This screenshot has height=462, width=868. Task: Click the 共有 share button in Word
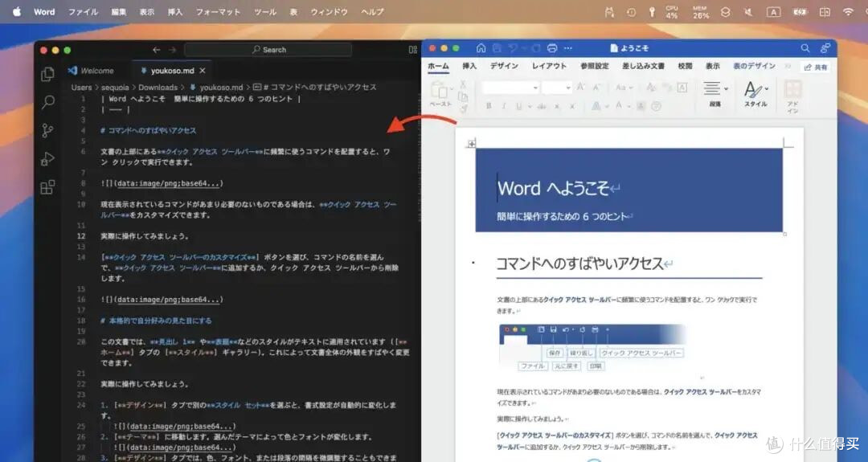[x=816, y=67]
